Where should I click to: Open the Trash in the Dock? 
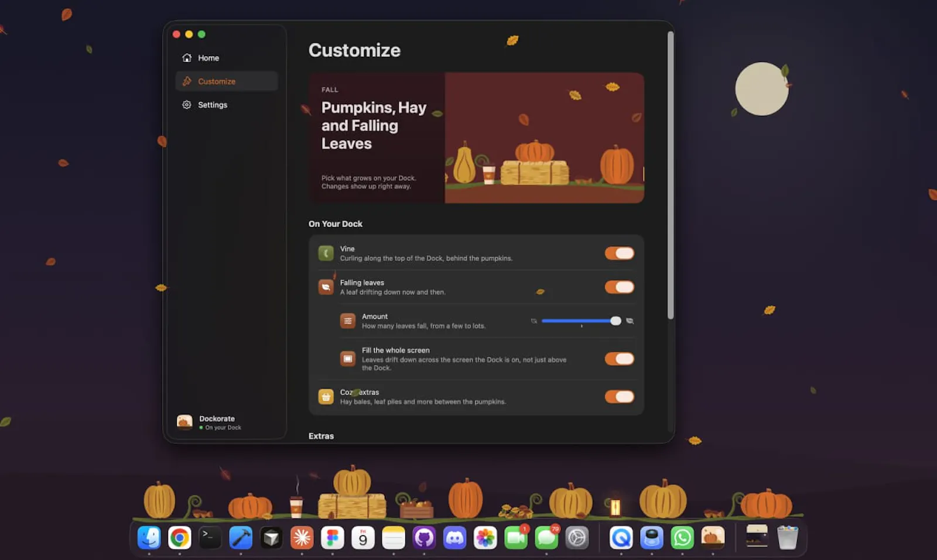pyautogui.click(x=788, y=537)
